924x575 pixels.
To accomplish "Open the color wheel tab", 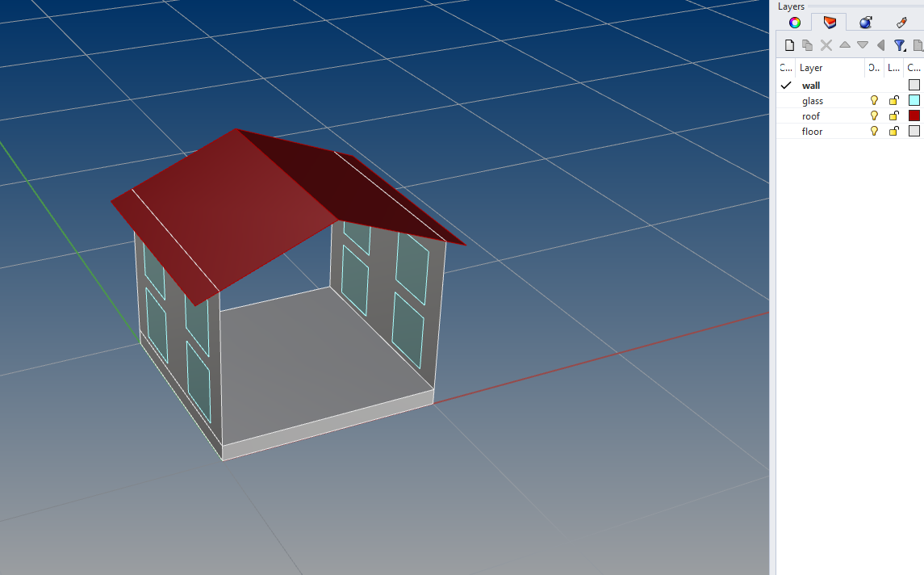I will pyautogui.click(x=795, y=23).
